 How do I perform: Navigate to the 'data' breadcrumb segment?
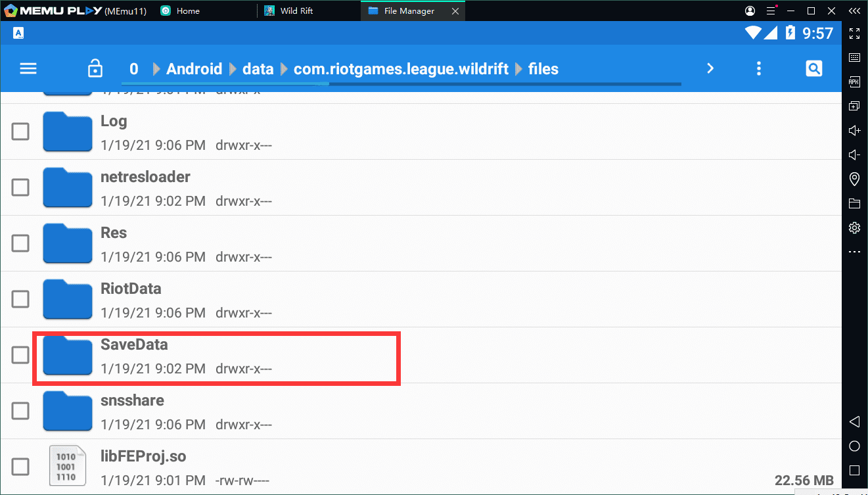point(258,69)
